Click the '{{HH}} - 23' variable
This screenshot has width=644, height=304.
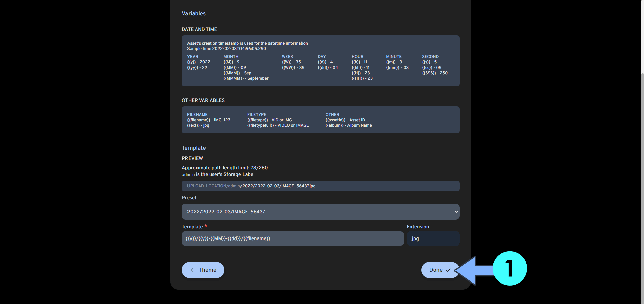362,78
